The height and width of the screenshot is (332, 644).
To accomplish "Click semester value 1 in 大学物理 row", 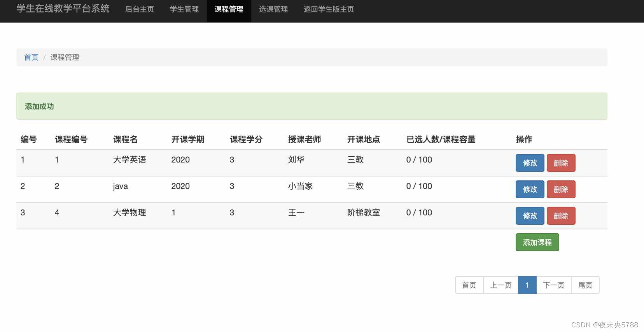I will tap(173, 213).
